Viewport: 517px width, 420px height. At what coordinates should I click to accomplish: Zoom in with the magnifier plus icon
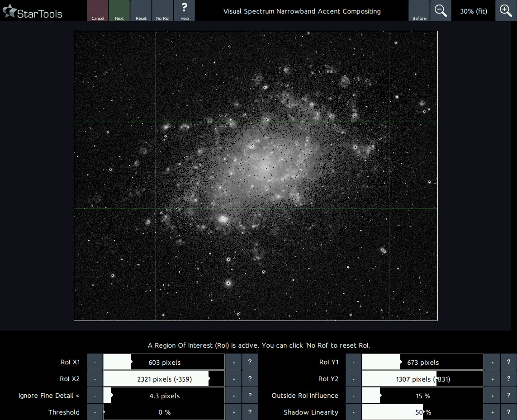coord(506,11)
